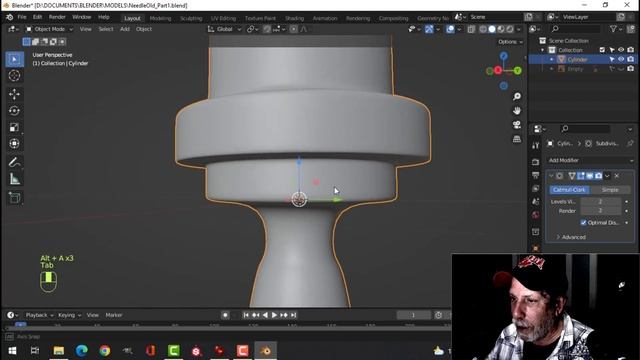This screenshot has height=360, width=640.
Task: Select the Add Cube tool
Action: [14, 198]
